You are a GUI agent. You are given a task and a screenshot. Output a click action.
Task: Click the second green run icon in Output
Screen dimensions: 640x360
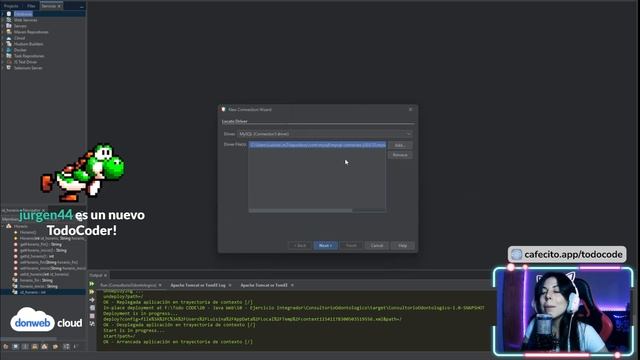pos(92,292)
